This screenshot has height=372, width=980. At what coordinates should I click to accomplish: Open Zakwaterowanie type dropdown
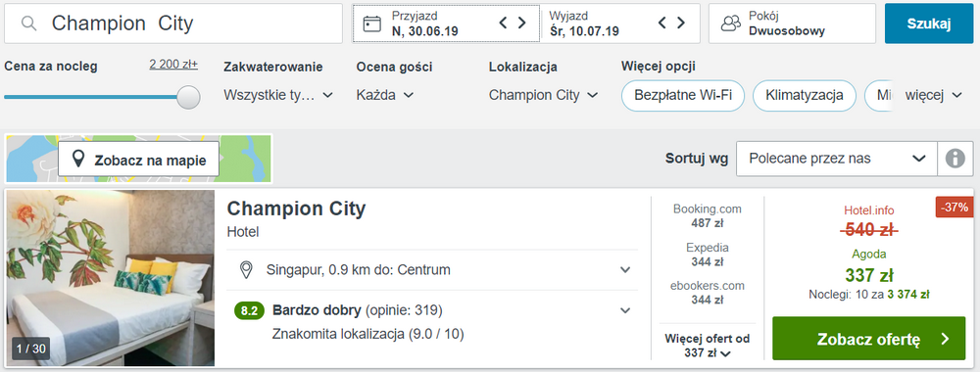pyautogui.click(x=278, y=95)
